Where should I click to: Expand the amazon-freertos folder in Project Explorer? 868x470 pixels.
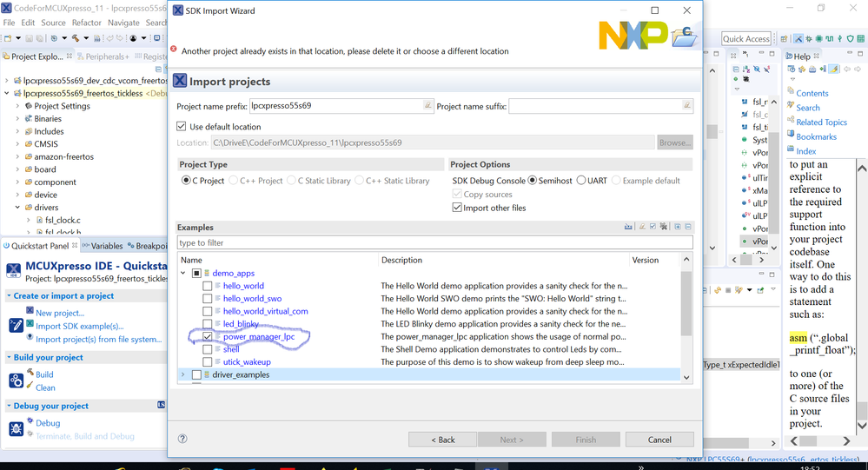[17, 156]
